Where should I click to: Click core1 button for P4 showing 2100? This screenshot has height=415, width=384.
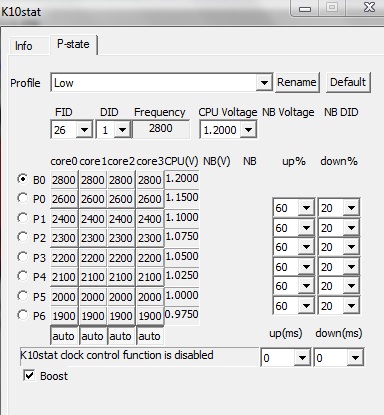point(93,277)
